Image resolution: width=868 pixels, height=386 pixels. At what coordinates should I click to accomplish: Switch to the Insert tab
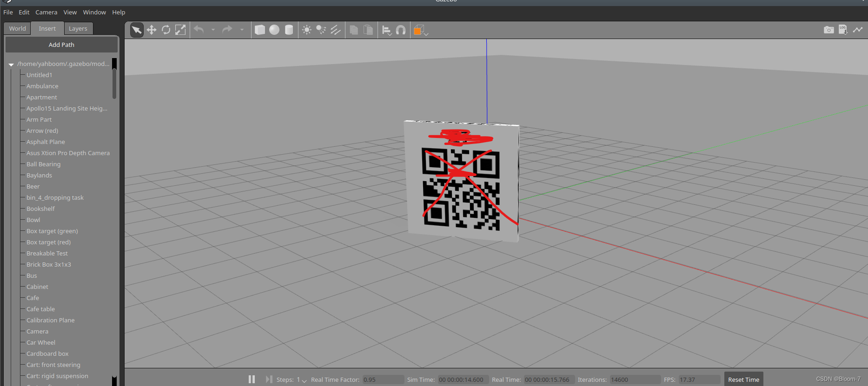[47, 28]
